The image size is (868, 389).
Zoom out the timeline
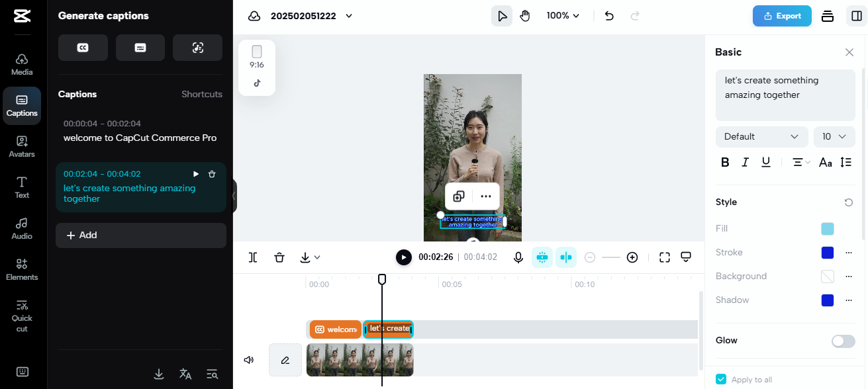(x=590, y=257)
